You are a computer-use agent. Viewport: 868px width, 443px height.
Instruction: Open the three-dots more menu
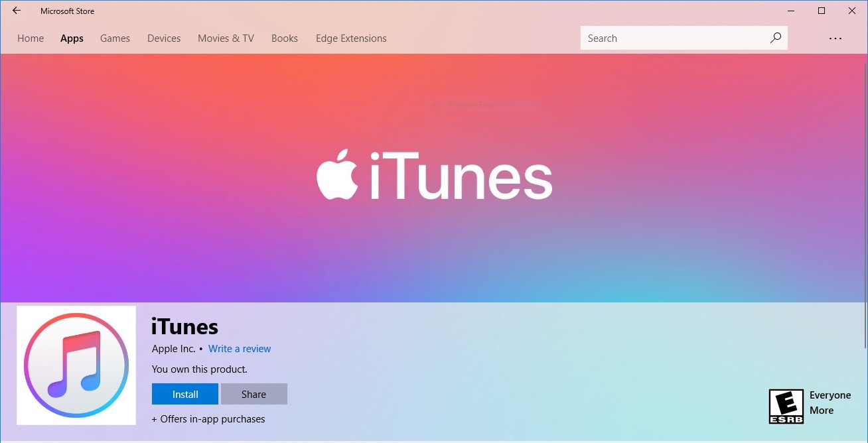pos(835,38)
